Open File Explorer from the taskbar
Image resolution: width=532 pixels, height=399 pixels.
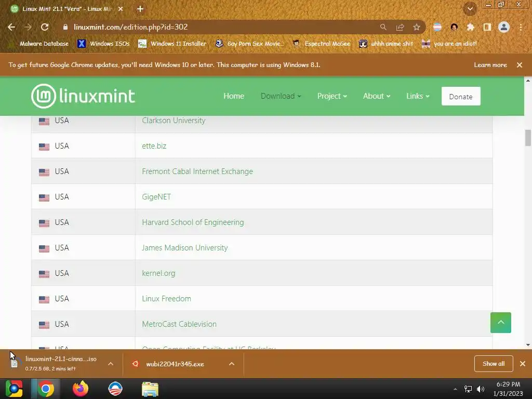(150, 389)
